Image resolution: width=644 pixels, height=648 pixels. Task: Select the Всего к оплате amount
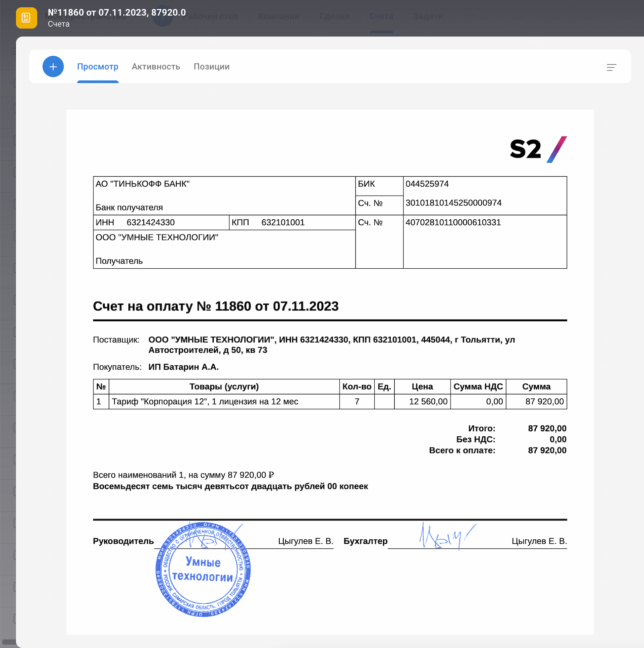pyautogui.click(x=547, y=450)
